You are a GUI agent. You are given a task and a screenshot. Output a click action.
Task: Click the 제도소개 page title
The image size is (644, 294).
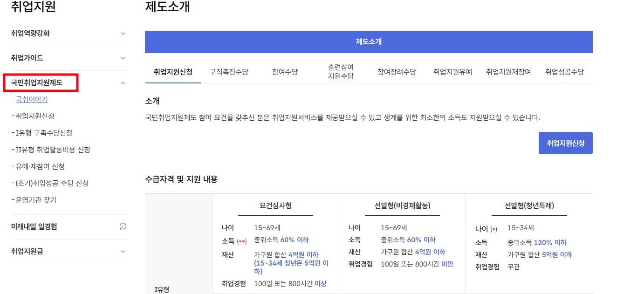click(x=168, y=7)
